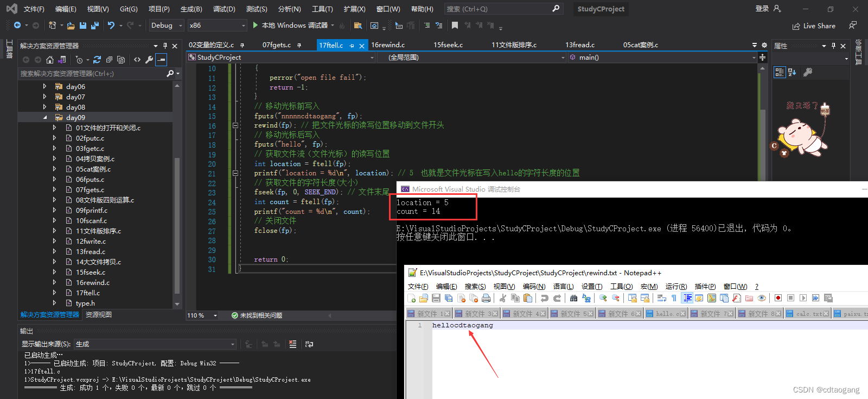Open the 文件(F) menu in Visual Studio
The width and height of the screenshot is (868, 399).
[34, 9]
